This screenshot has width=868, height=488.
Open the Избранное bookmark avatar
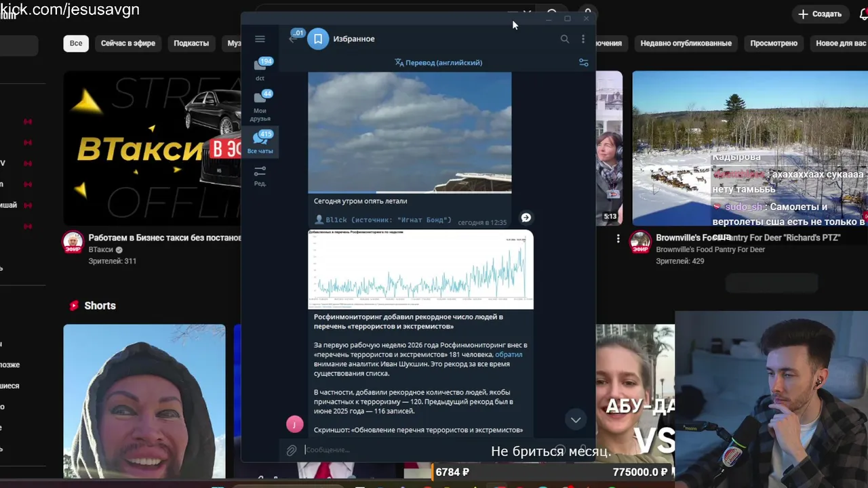tap(318, 39)
